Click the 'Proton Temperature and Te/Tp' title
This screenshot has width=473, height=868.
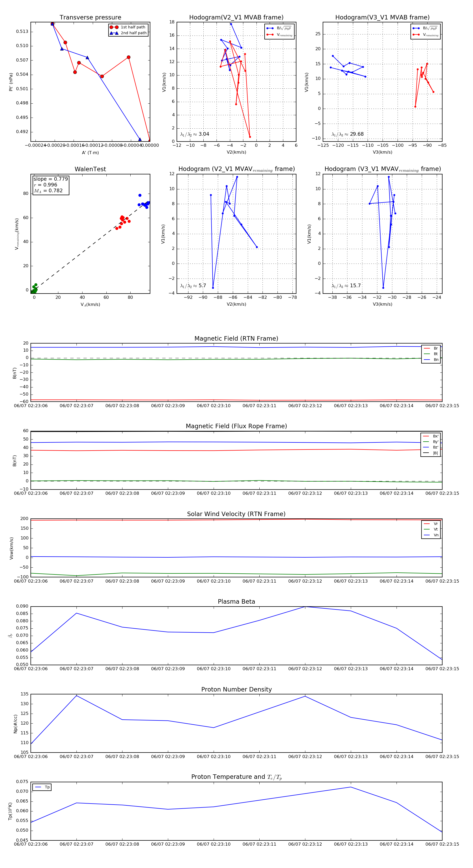236,777
